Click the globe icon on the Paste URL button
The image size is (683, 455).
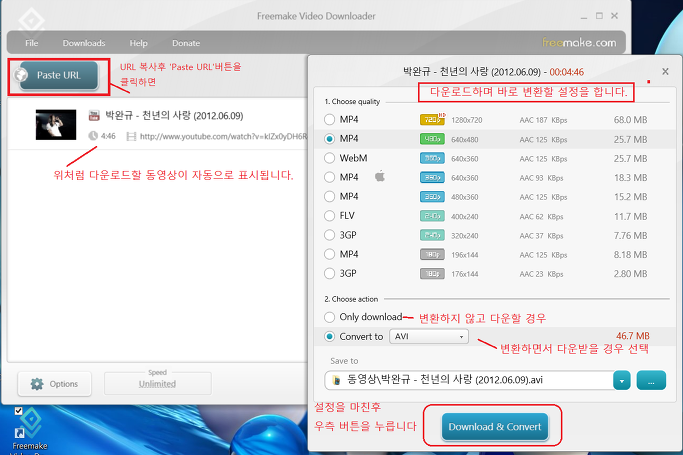pyautogui.click(x=20, y=75)
